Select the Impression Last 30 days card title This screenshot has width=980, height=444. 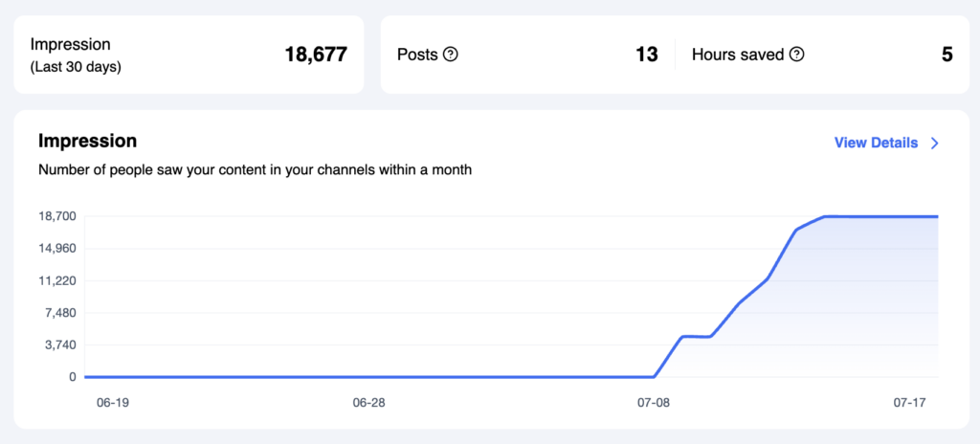tap(71, 44)
